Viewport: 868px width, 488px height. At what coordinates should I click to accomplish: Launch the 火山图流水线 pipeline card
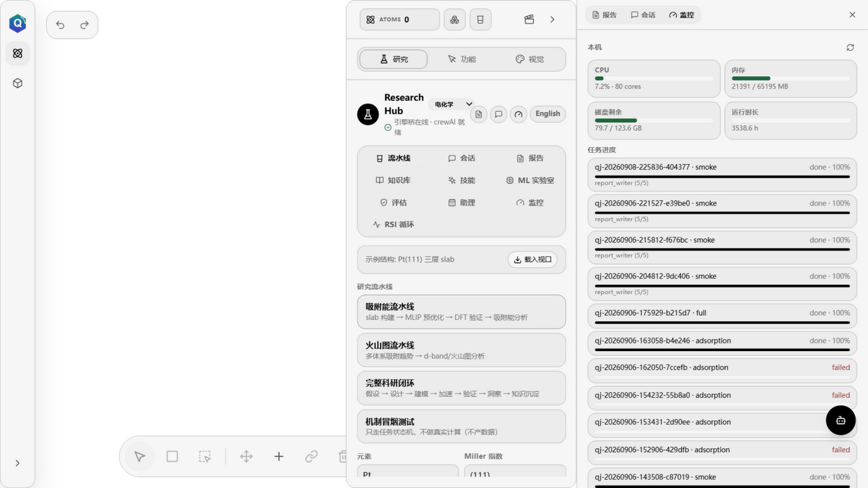point(461,350)
